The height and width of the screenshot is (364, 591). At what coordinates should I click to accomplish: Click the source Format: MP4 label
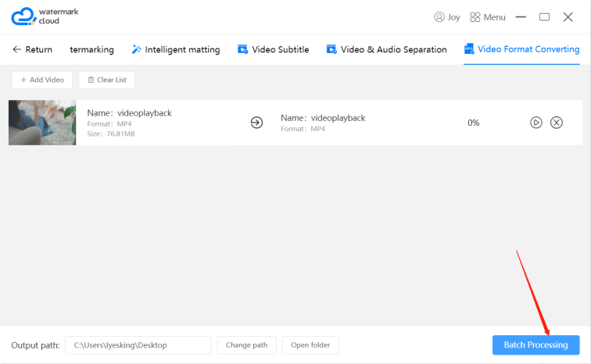[x=109, y=124]
